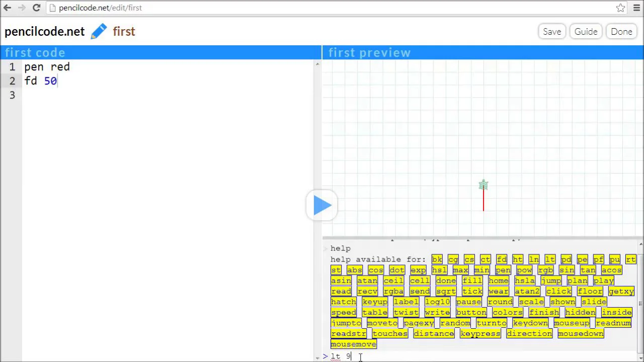Click the browser back arrow

(x=8, y=8)
